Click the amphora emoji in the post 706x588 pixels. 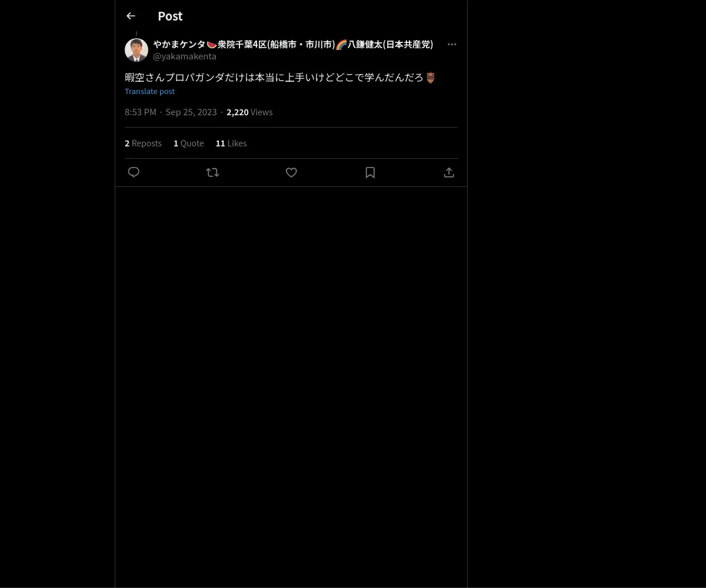[x=430, y=78]
